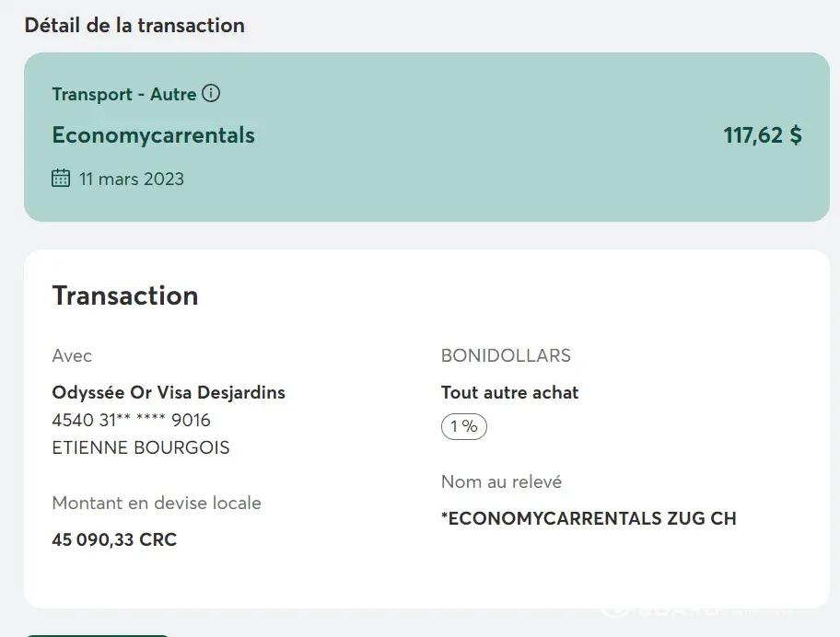Viewport: 840px width, 637px height.
Task: Click the Montant en devise locale label
Action: 157,503
